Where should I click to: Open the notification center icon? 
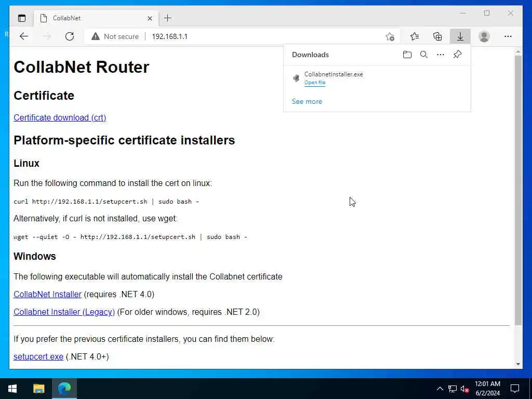(x=515, y=389)
